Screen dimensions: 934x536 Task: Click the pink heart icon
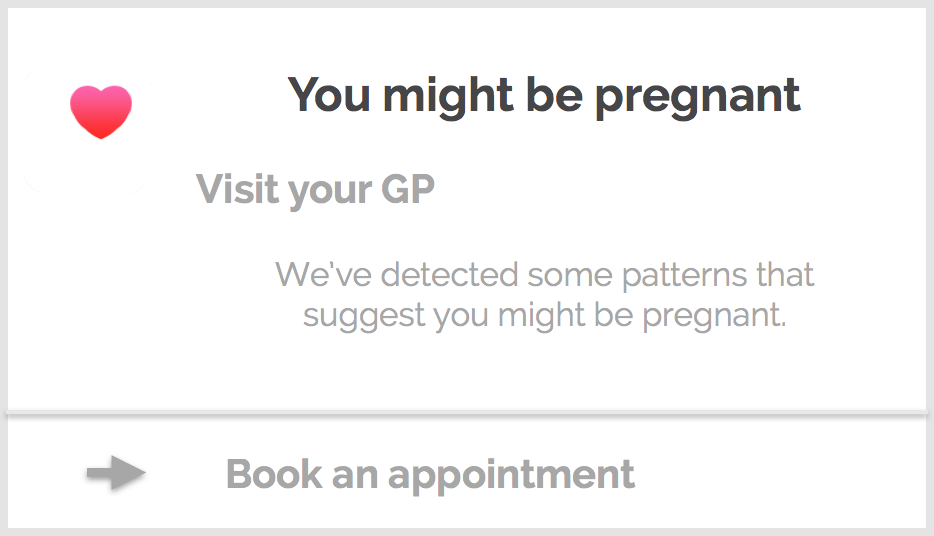click(x=101, y=111)
